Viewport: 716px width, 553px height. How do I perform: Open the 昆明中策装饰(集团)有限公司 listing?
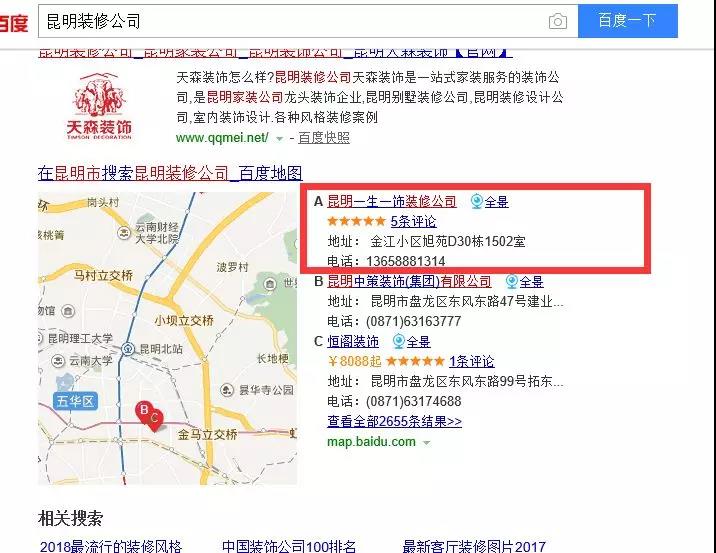tap(409, 281)
